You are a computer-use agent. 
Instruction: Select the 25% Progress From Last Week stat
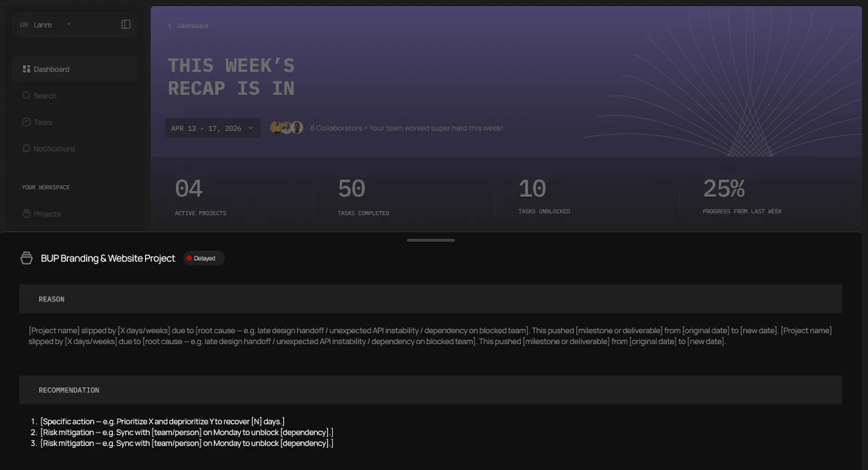pos(742,196)
